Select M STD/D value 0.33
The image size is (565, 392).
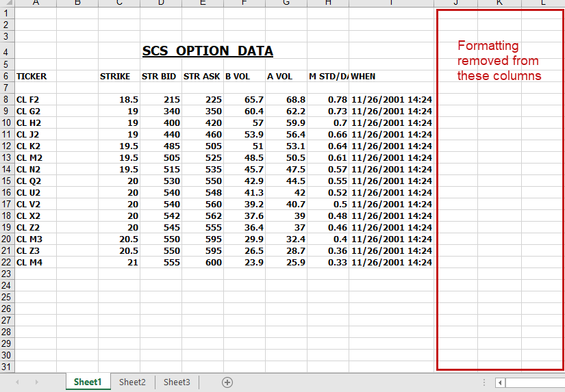coord(328,262)
